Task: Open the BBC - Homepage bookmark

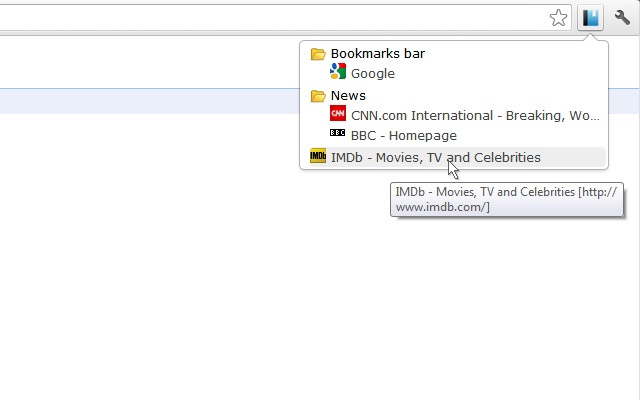Action: 404,136
